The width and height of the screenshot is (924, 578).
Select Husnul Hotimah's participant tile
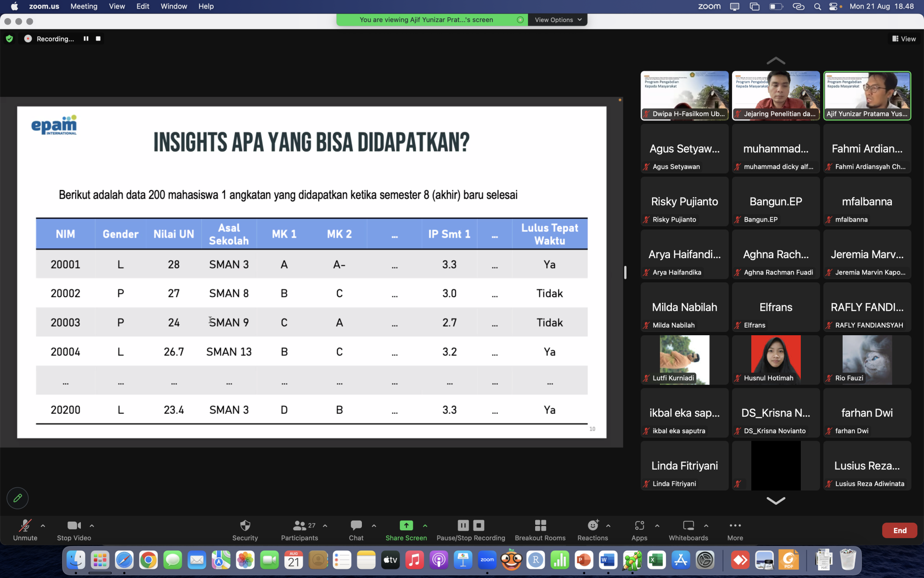(x=776, y=360)
